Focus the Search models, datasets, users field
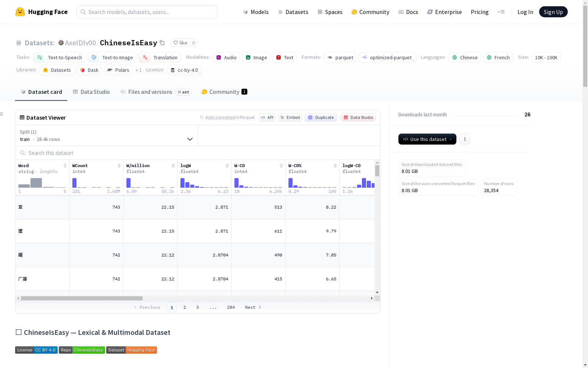Viewport: 588px width, 368px height. click(x=147, y=12)
